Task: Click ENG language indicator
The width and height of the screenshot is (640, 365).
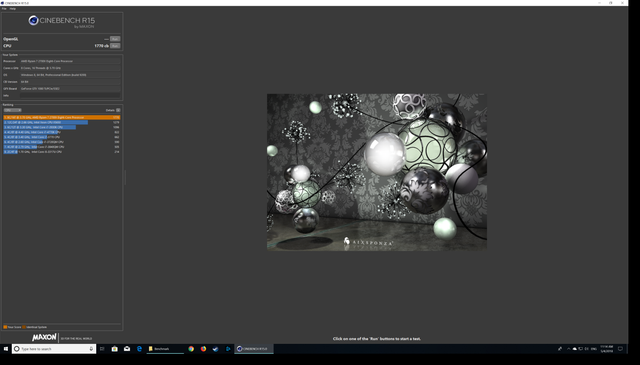Action: click(x=593, y=349)
